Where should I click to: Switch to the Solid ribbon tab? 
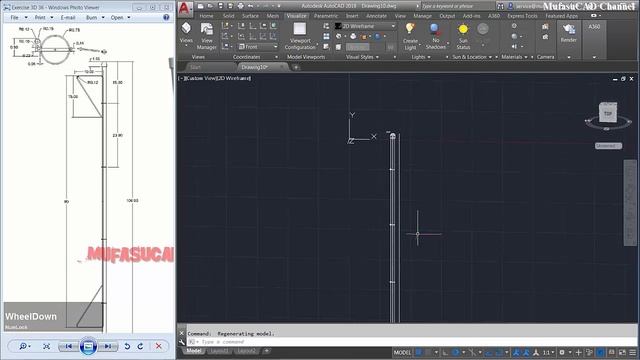pos(229,16)
